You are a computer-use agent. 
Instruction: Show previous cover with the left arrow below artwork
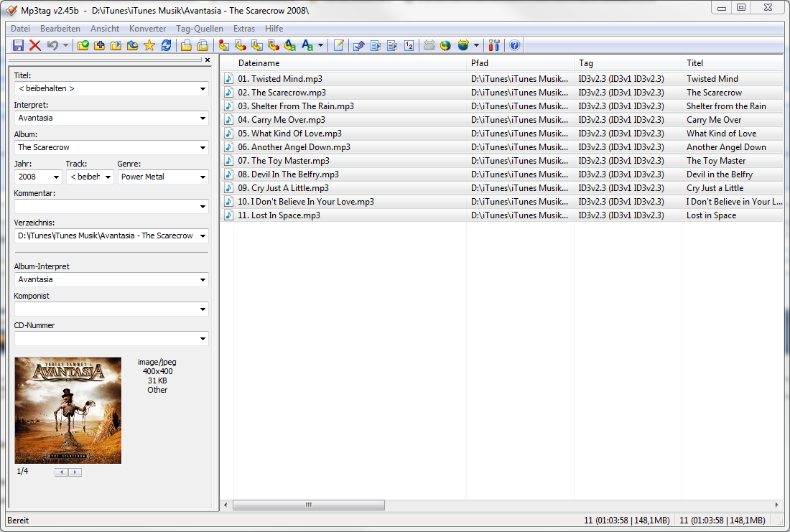pyautogui.click(x=62, y=472)
